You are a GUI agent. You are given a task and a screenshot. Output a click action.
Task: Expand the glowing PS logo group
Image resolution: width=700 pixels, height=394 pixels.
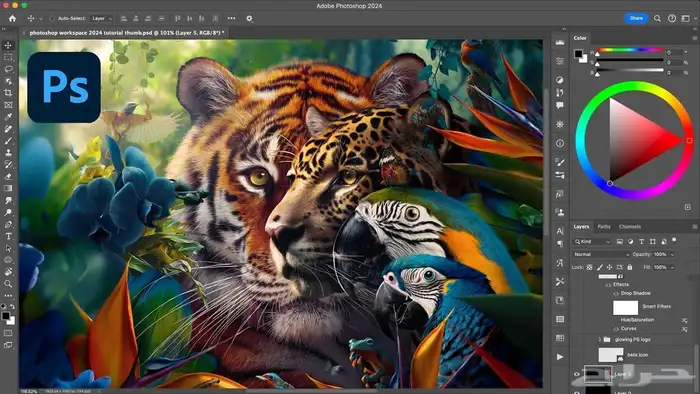[x=600, y=340]
